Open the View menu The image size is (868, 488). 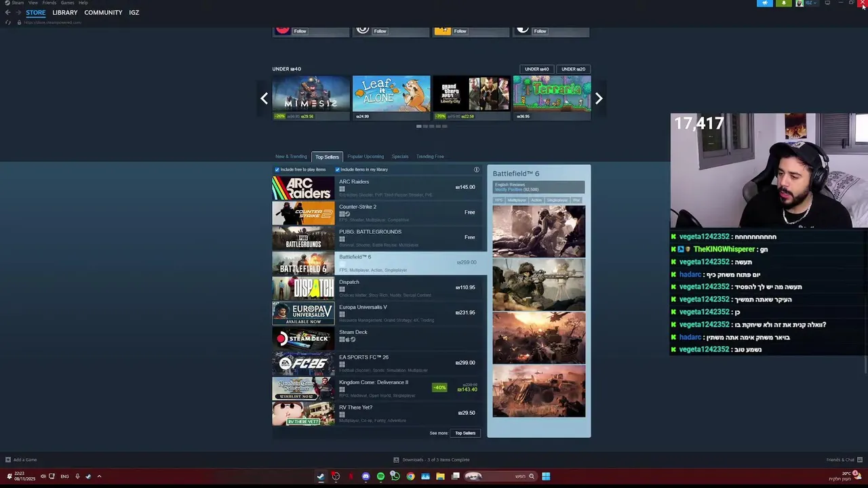33,3
